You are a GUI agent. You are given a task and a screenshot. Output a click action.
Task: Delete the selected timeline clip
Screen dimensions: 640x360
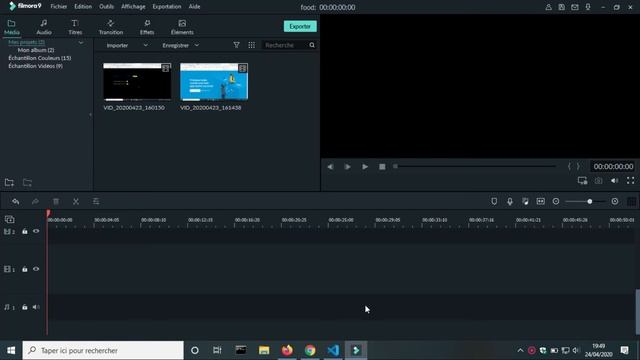pos(56,201)
